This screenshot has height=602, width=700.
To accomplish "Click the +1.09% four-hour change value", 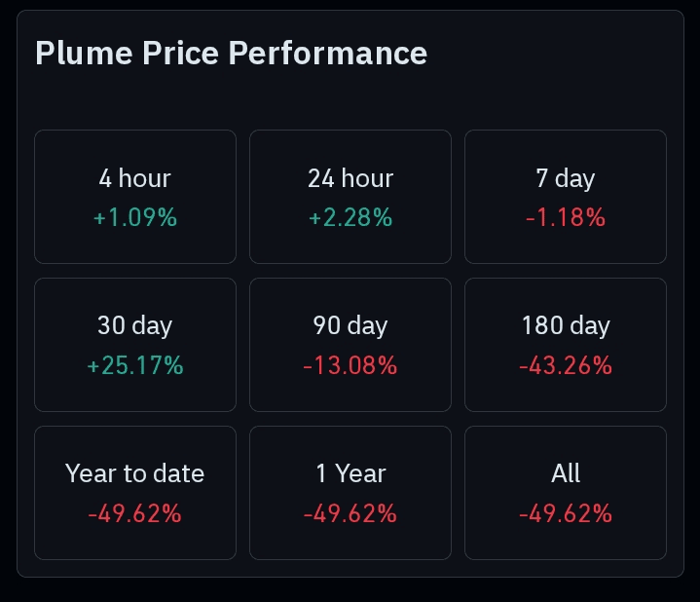I will (x=134, y=217).
